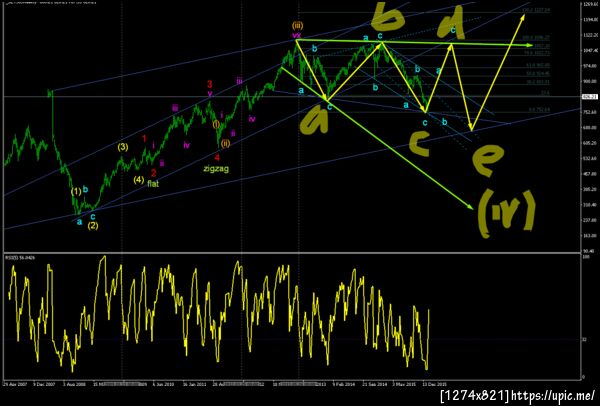Image resolution: width=600 pixels, height=406 pixels.
Task: Click the "13 Dec 2015" date label
Action: tap(435, 383)
